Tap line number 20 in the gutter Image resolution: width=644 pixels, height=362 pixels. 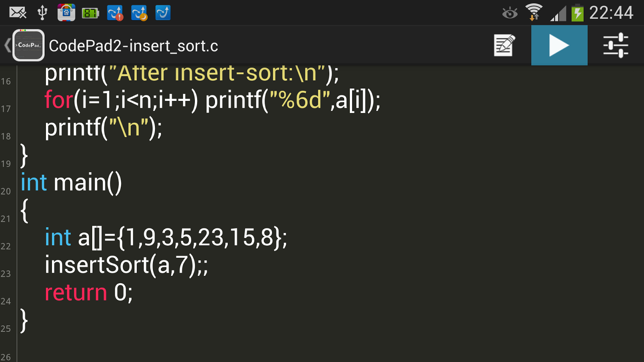coord(6,191)
